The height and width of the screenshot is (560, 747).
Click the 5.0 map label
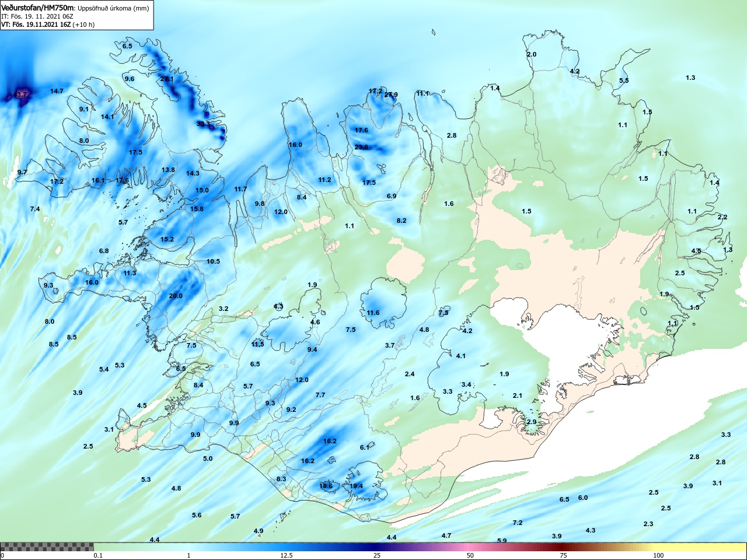(x=208, y=459)
